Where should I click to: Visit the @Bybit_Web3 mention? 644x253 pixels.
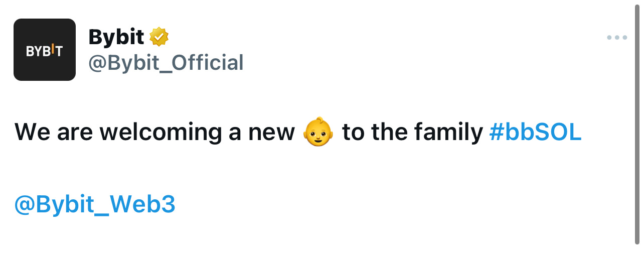95,205
